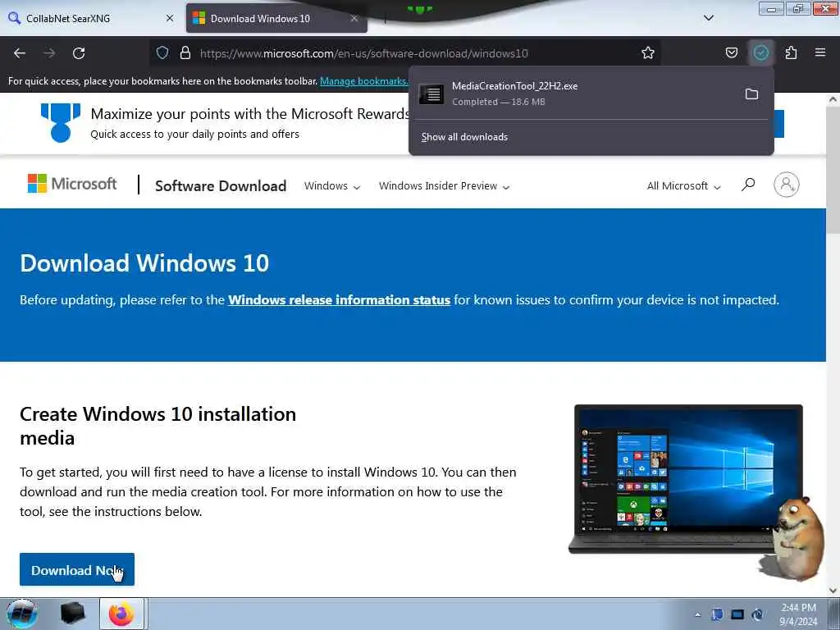Click the Download Now button
The width and height of the screenshot is (840, 630).
pos(77,569)
